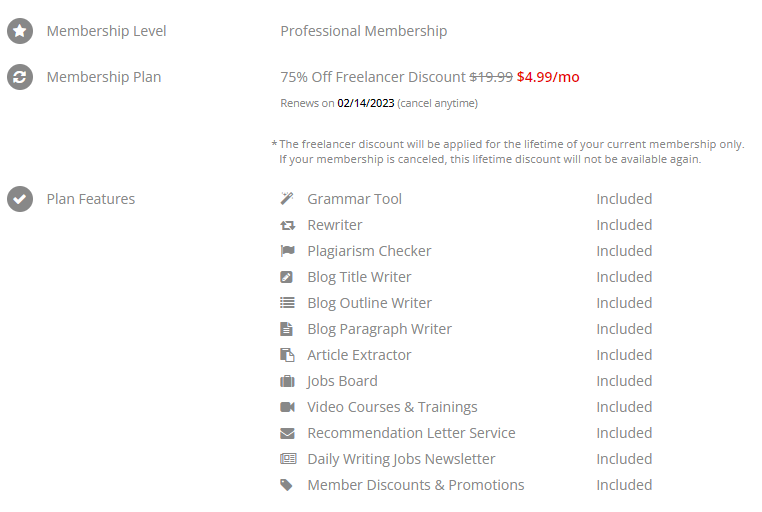
Task: Click the Grammar Tool wand icon
Action: (x=287, y=199)
